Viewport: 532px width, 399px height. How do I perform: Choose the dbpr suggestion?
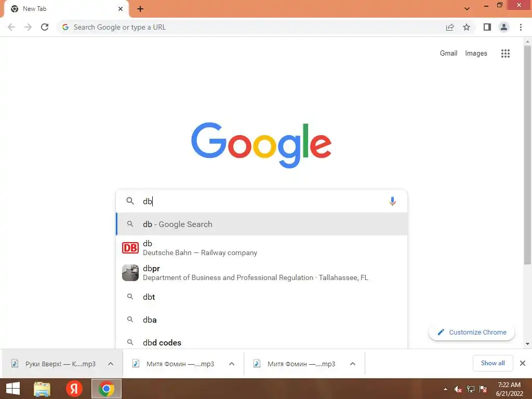(262, 273)
